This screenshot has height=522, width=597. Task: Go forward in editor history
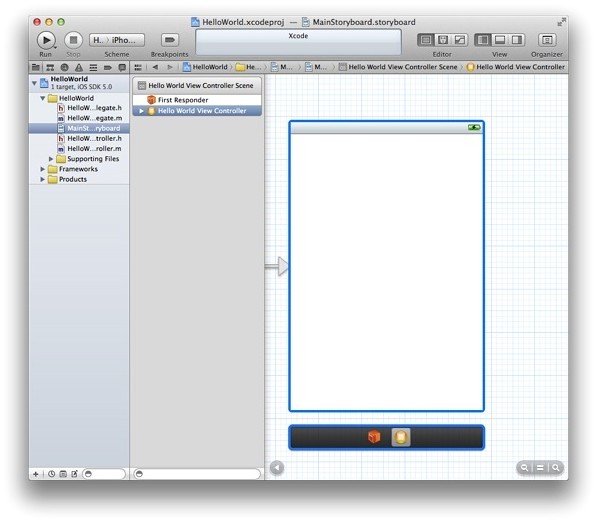170,67
